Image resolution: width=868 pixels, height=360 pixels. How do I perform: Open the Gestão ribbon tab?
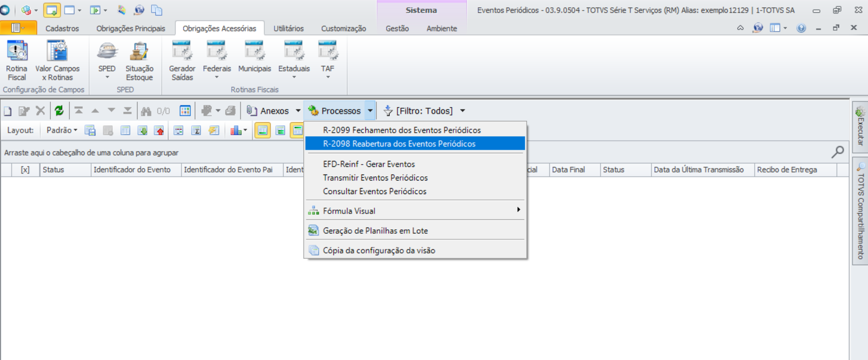point(397,28)
